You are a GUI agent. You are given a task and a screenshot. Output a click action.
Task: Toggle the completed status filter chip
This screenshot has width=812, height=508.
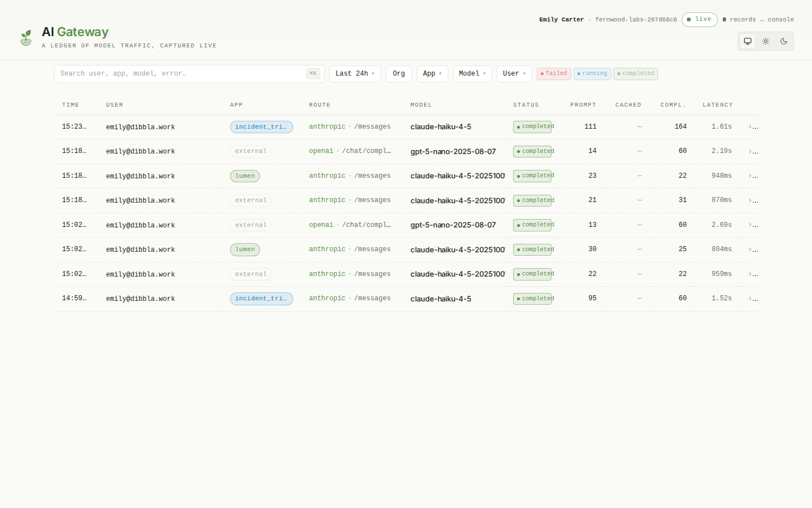point(636,73)
